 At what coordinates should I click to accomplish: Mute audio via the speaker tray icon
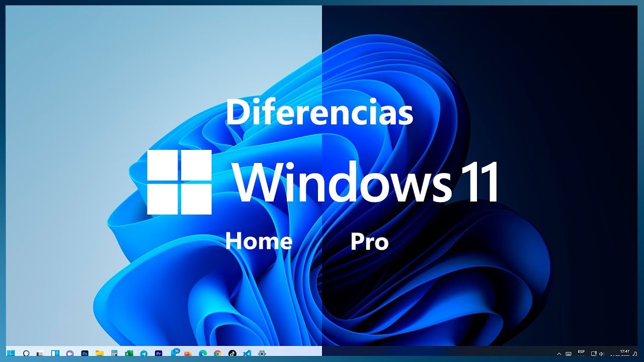point(601,353)
